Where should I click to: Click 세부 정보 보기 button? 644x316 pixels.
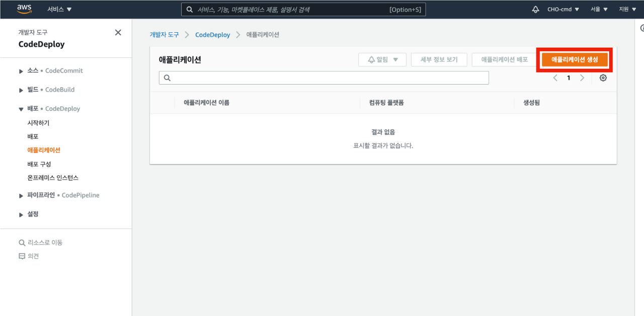[439, 59]
